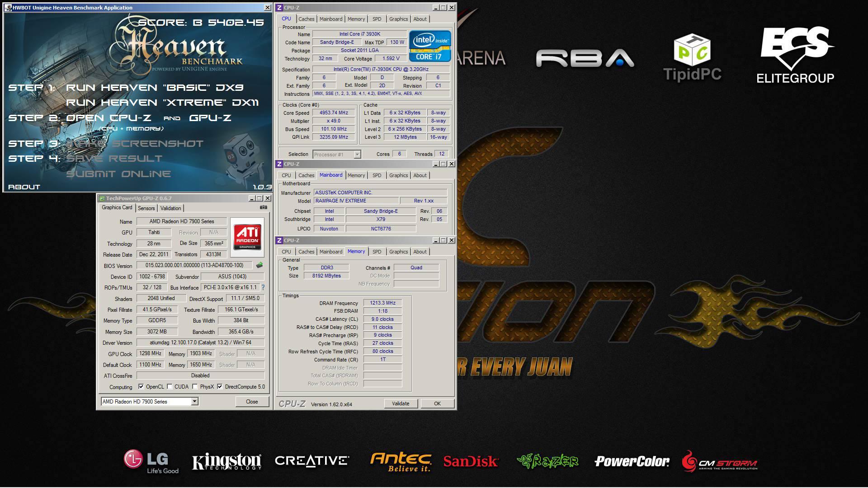Toggle the PhysX checkbox
Image resolution: width=868 pixels, height=488 pixels.
tap(195, 387)
